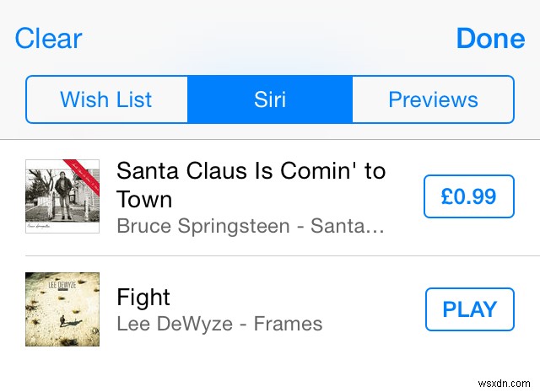540x392 pixels.
Task: Tap the Lee DeWyze - Frames subtitle
Action: (x=219, y=324)
